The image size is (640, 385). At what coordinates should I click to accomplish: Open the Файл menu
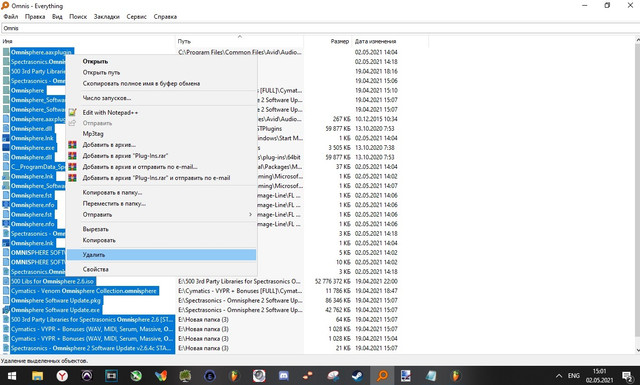click(x=11, y=17)
